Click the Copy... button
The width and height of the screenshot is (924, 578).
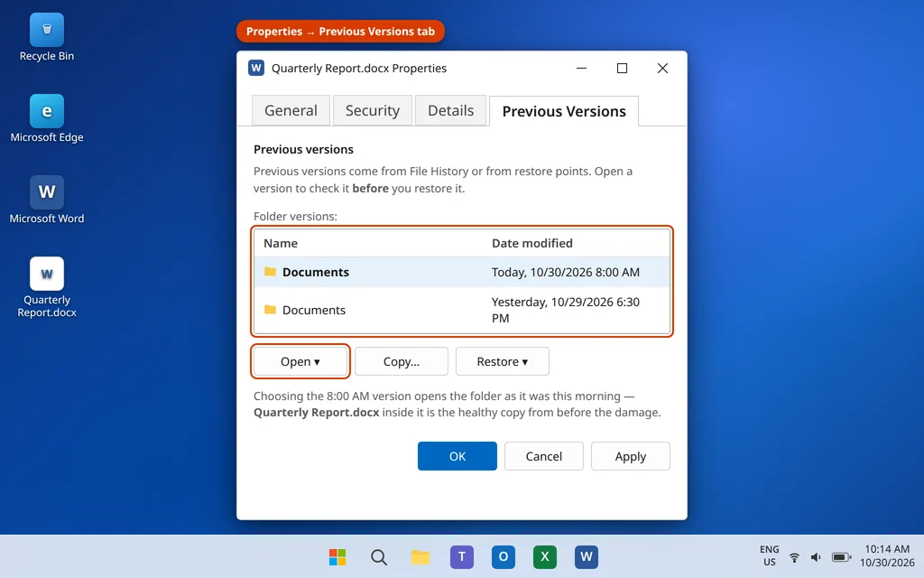402,361
